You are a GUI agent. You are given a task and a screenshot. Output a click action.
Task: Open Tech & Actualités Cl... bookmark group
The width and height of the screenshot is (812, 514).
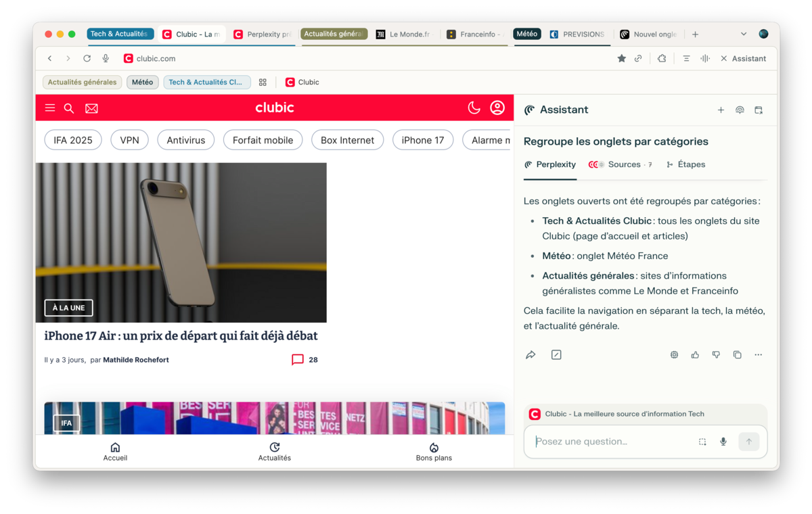206,83
